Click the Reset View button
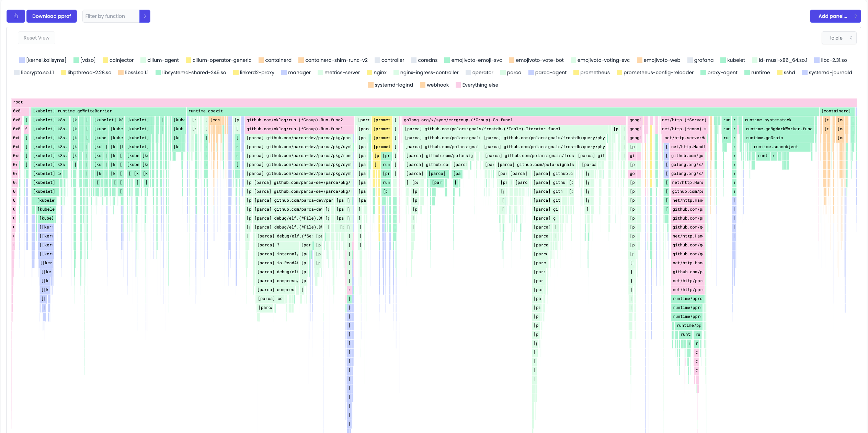 (x=36, y=38)
